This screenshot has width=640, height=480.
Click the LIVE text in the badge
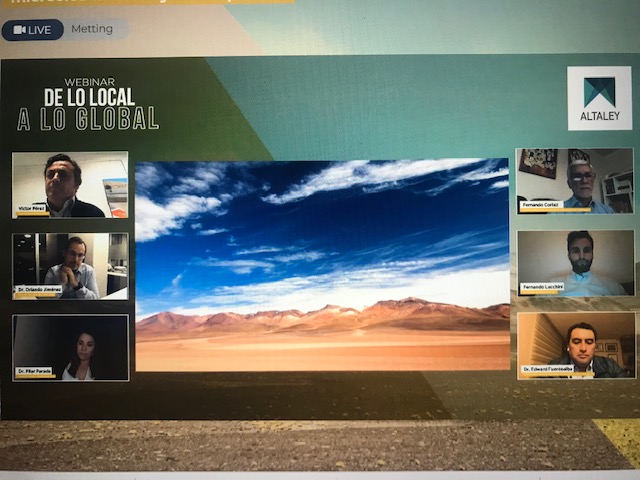(x=39, y=30)
